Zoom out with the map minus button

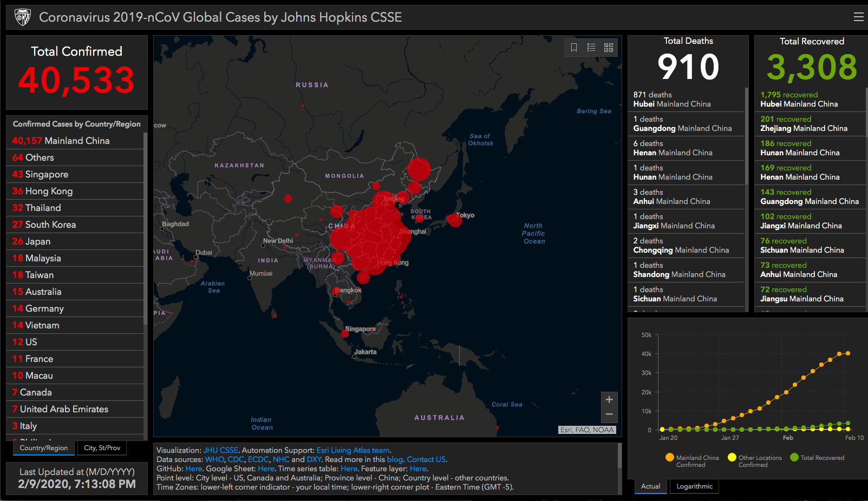click(x=609, y=414)
